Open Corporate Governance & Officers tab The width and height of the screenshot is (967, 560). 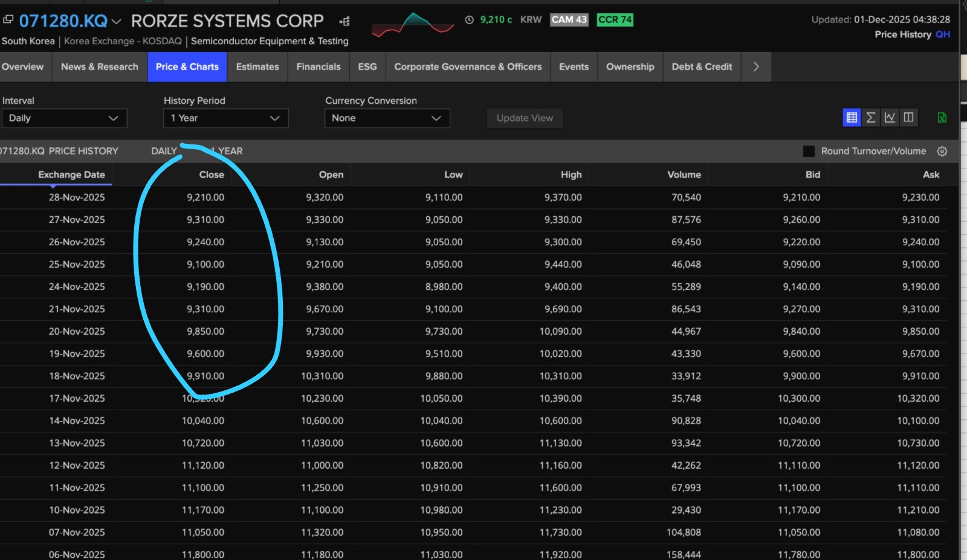468,66
